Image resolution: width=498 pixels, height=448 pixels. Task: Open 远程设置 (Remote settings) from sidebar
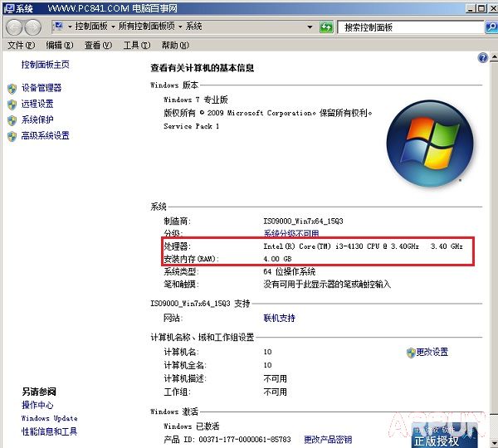coord(37,104)
